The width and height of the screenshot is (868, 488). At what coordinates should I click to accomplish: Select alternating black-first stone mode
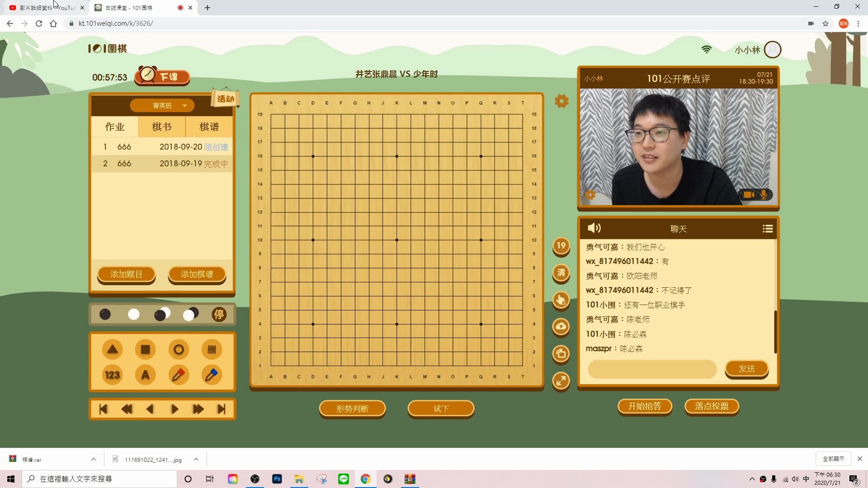[162, 314]
